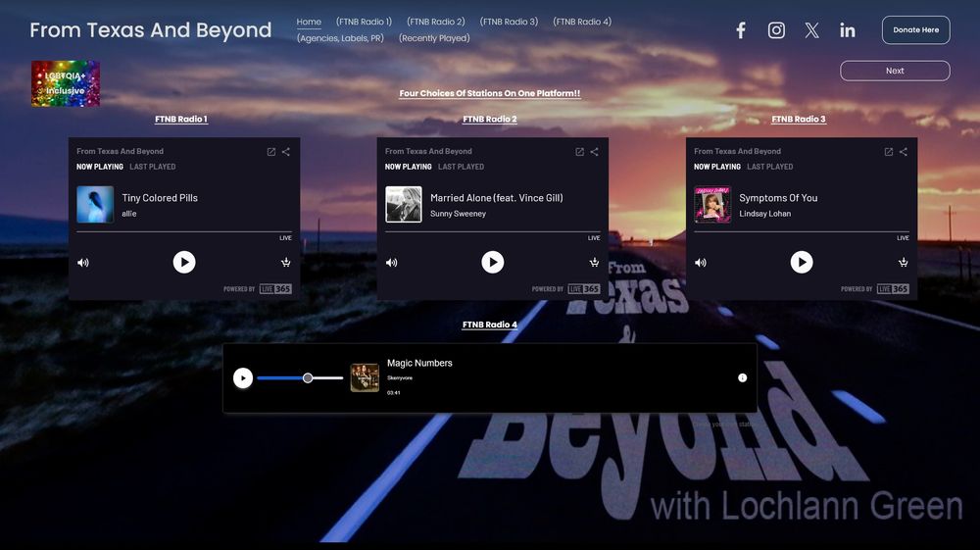Open the Facebook social icon
Image resolution: width=980 pixels, height=550 pixels.
point(741,30)
